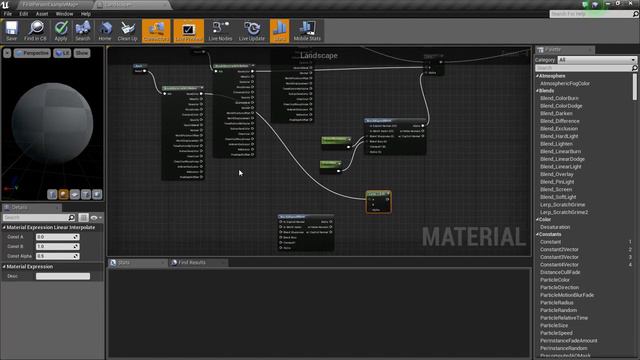Click the Const Alpha value field
Screen dimensions: 640x360
click(58, 256)
